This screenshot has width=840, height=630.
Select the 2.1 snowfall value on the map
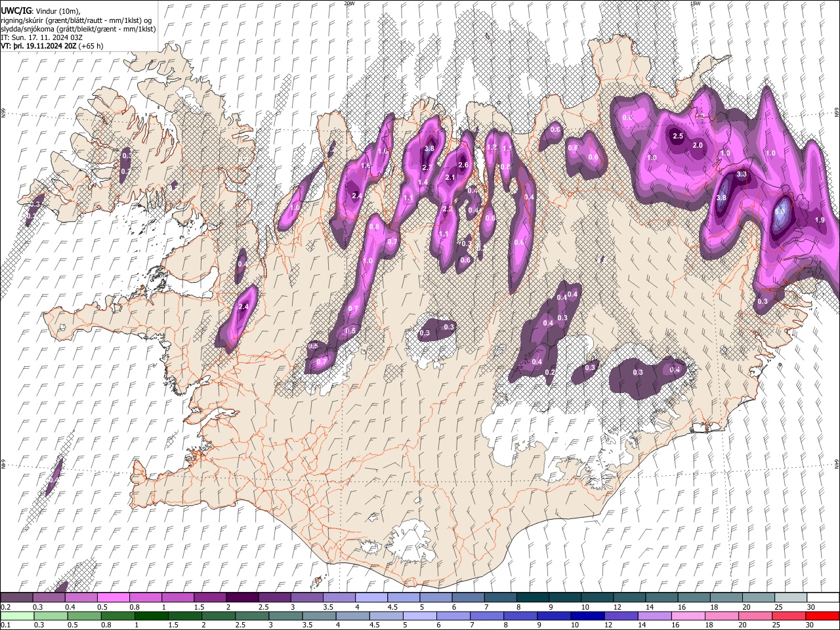pos(450,178)
